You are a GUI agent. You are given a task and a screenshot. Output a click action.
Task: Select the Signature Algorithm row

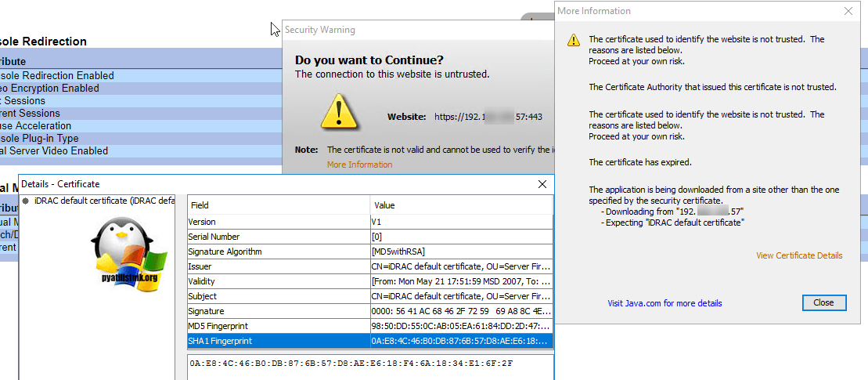point(278,252)
